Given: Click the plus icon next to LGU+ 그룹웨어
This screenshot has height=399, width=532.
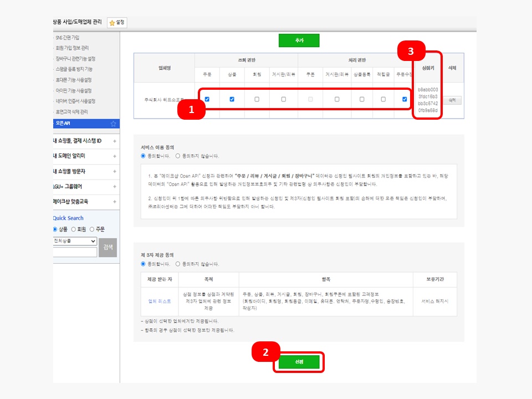Looking at the screenshot, I should coord(114,187).
